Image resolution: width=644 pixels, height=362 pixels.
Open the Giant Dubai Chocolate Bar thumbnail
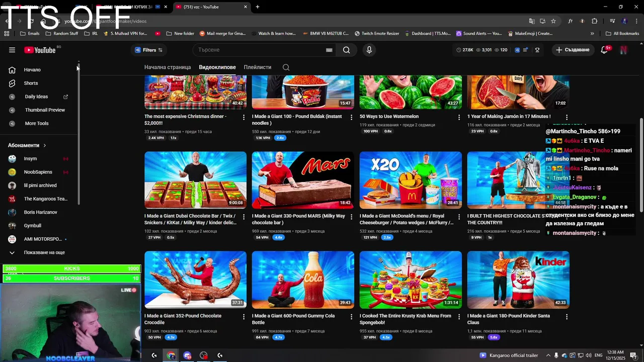click(x=195, y=180)
